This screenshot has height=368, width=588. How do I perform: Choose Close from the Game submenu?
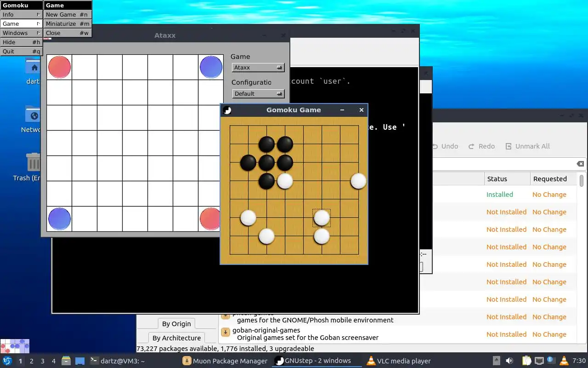click(68, 33)
